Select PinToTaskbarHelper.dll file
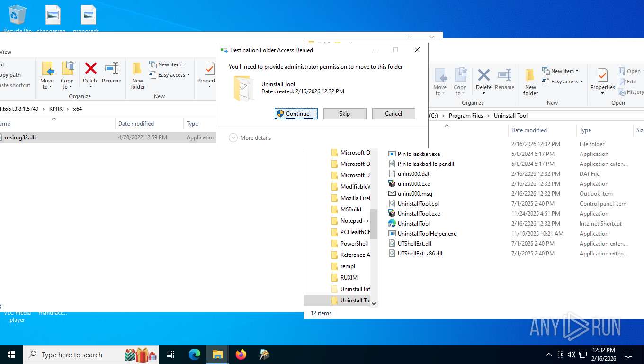Screen dimensions: 644x364 [x=426, y=164]
